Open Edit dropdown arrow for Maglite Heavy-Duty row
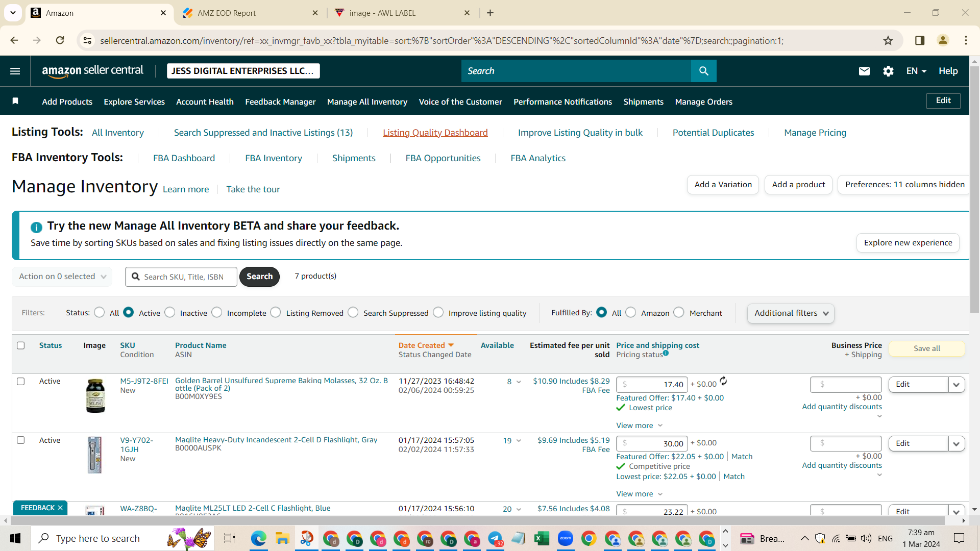 pos(957,444)
